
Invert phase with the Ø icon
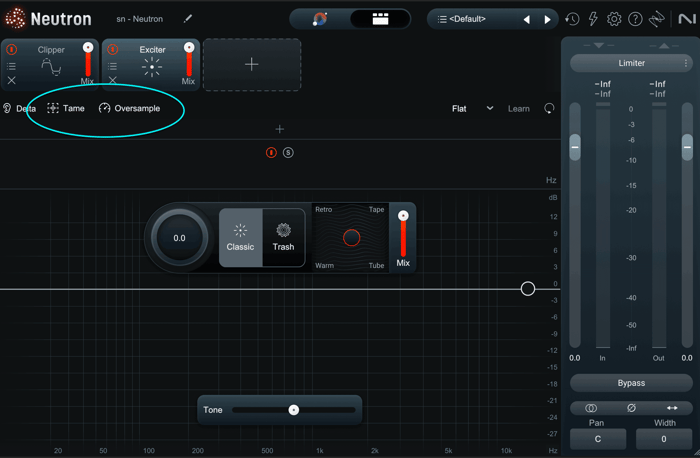[x=631, y=408]
